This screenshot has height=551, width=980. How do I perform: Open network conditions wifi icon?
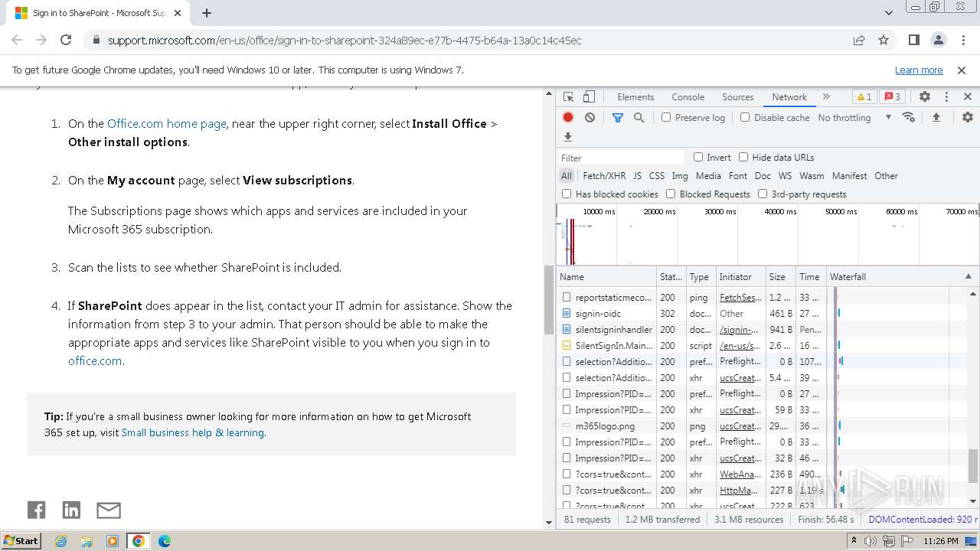pyautogui.click(x=909, y=117)
